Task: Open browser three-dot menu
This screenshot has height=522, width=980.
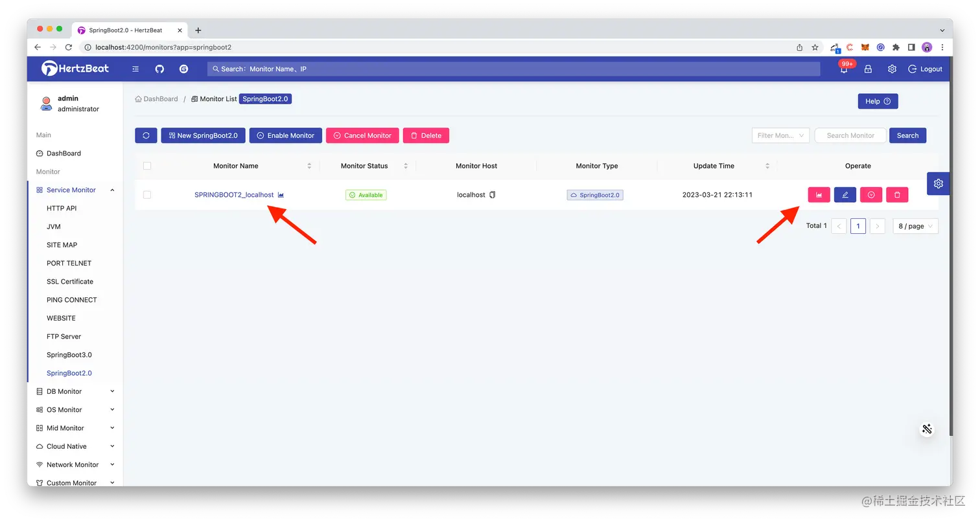Action: point(942,47)
